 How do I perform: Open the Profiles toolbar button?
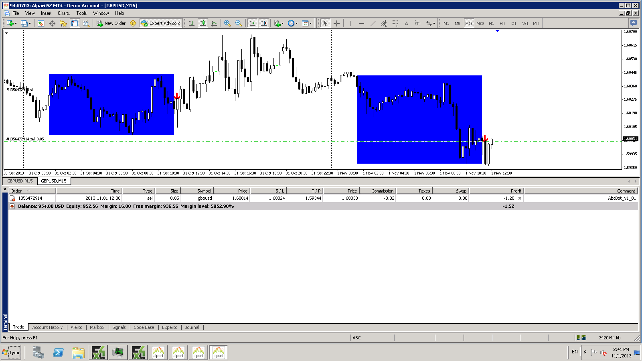pyautogui.click(x=24, y=23)
